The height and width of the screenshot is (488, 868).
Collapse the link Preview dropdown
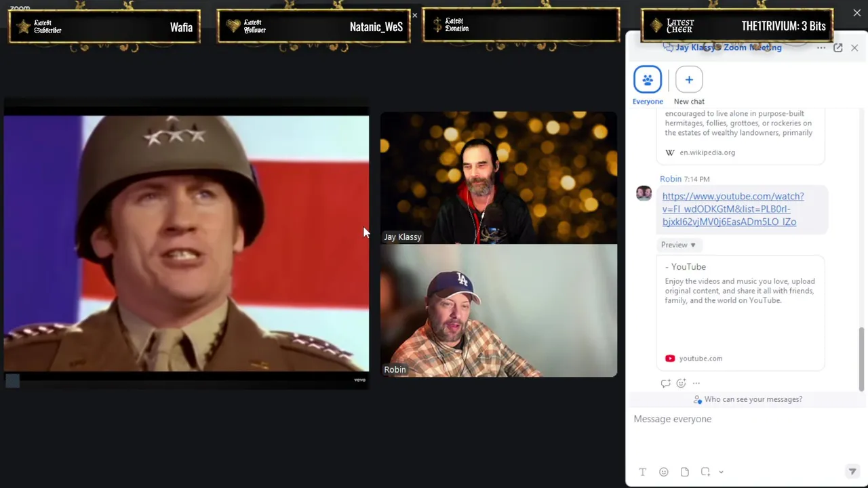pos(678,245)
